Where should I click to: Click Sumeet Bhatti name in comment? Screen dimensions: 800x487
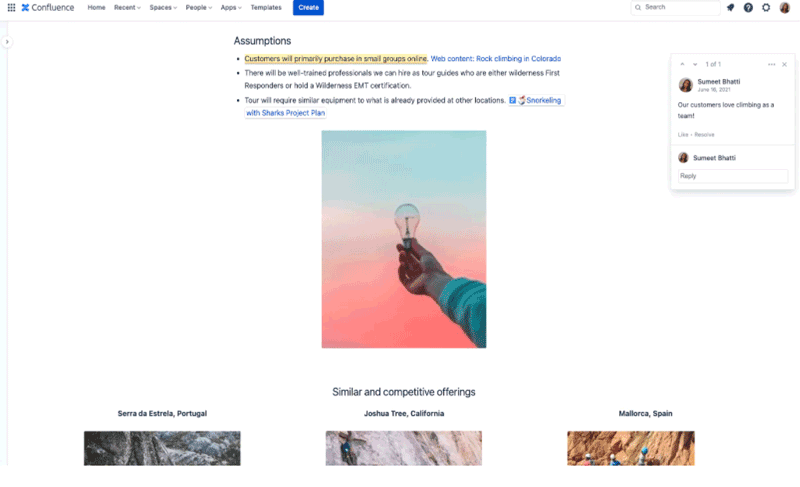(x=718, y=82)
